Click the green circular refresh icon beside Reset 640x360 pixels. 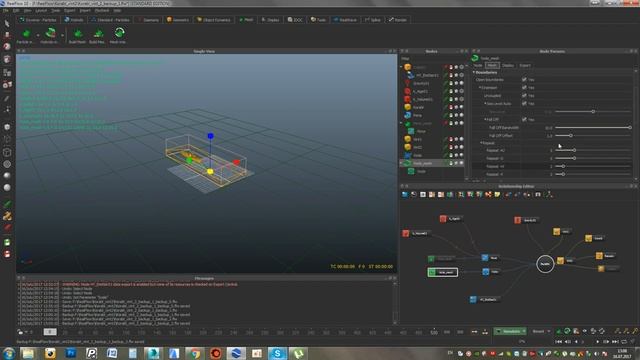pos(567,331)
